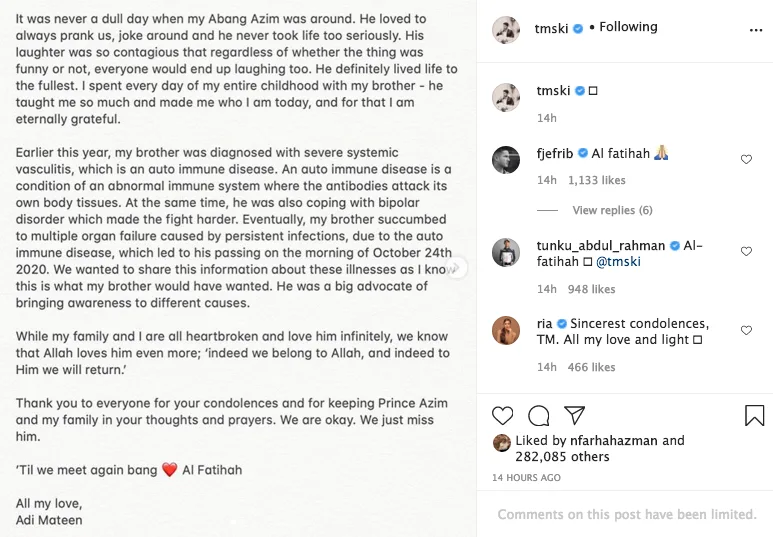Open ria's profile avatar

click(x=507, y=330)
